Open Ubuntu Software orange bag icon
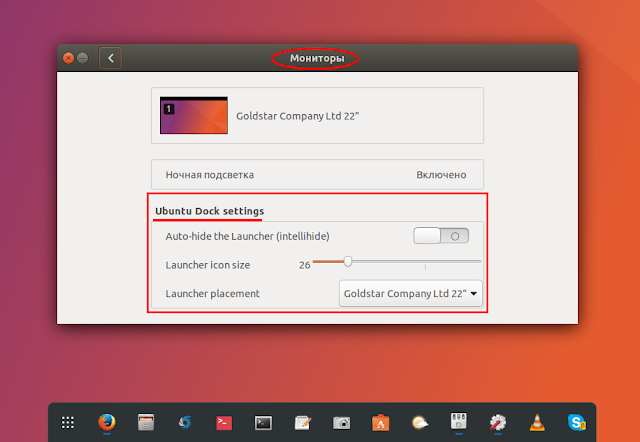640x442 pixels. coord(380,422)
